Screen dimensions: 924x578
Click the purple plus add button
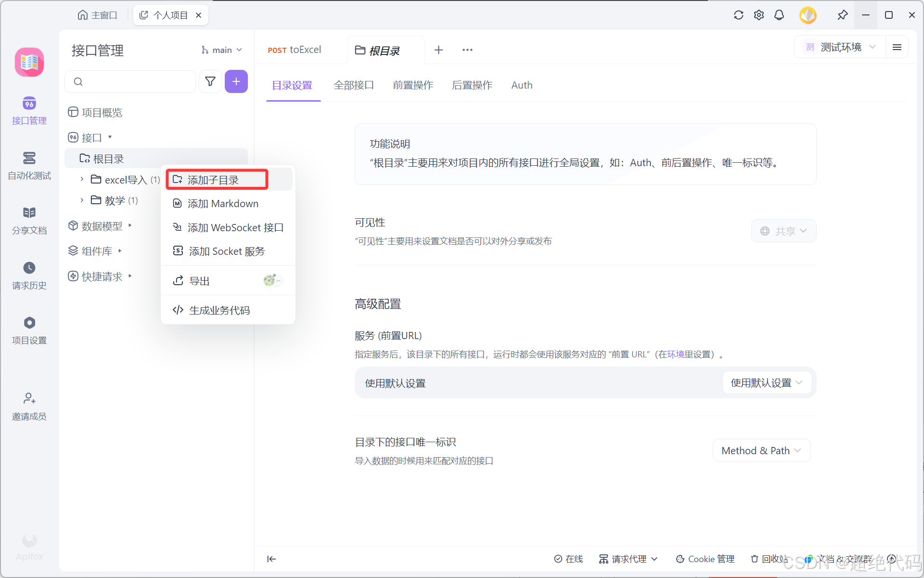236,81
